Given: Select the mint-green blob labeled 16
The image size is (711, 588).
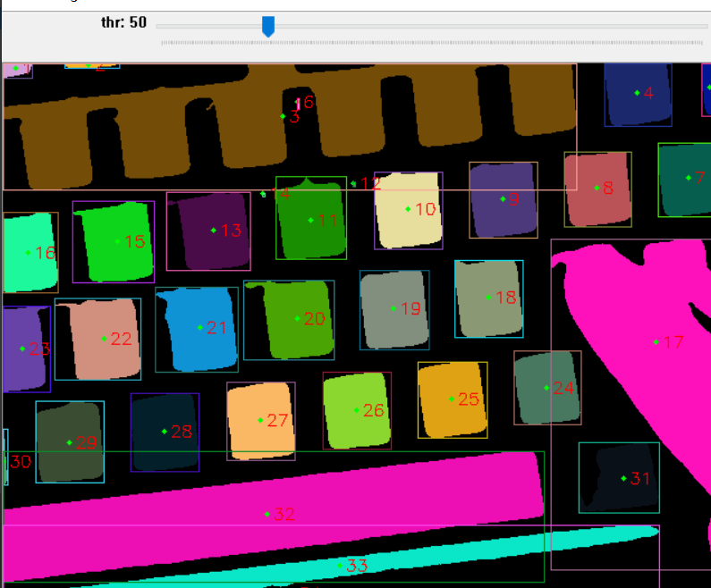Looking at the screenshot, I should [30, 253].
